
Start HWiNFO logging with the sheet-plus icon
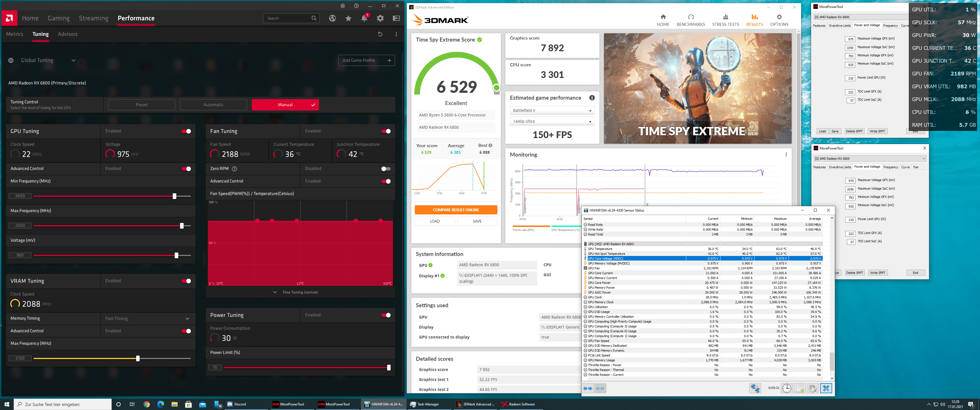click(x=800, y=388)
